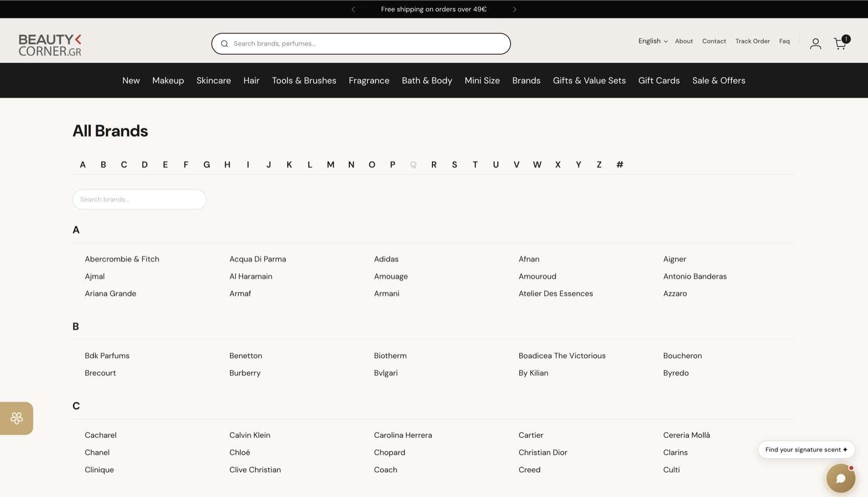The width and height of the screenshot is (868, 497).
Task: Go to Sale & Offers
Action: coord(718,81)
